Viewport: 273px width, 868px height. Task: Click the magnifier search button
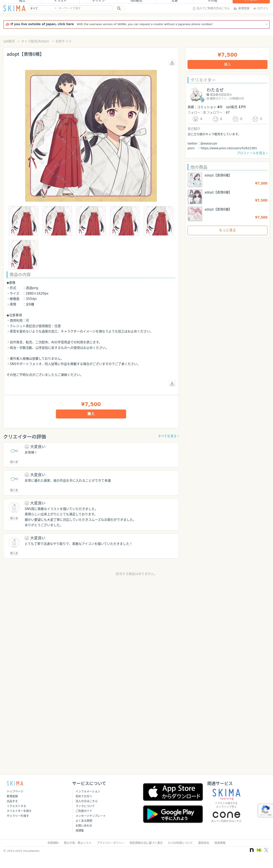(119, 9)
